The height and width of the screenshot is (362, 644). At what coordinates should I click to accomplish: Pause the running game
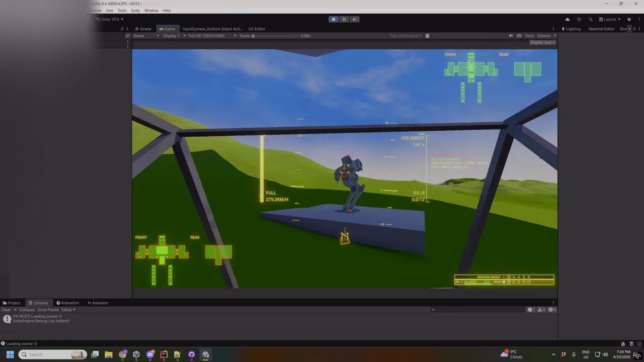[344, 19]
